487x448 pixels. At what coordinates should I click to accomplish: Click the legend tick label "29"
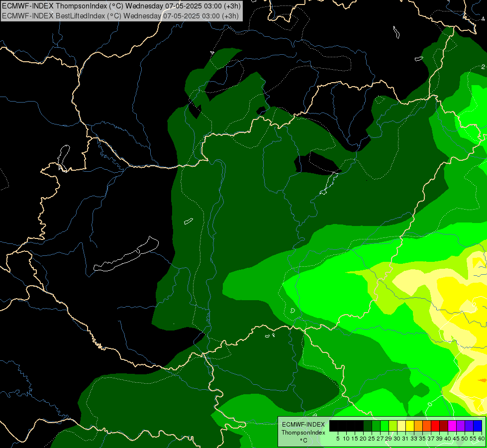pos(389,439)
